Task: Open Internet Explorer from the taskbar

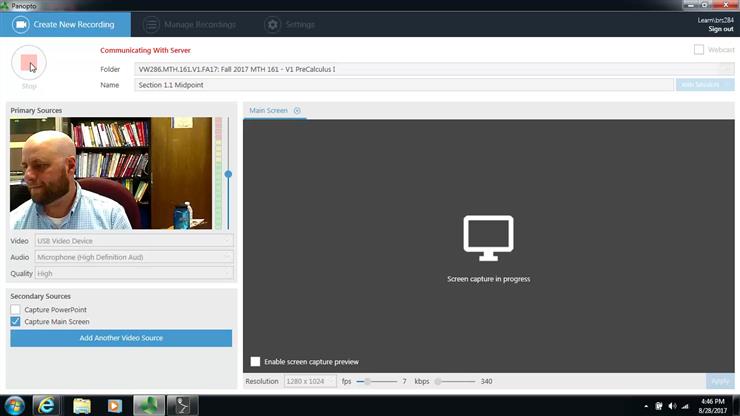Action: [46, 405]
